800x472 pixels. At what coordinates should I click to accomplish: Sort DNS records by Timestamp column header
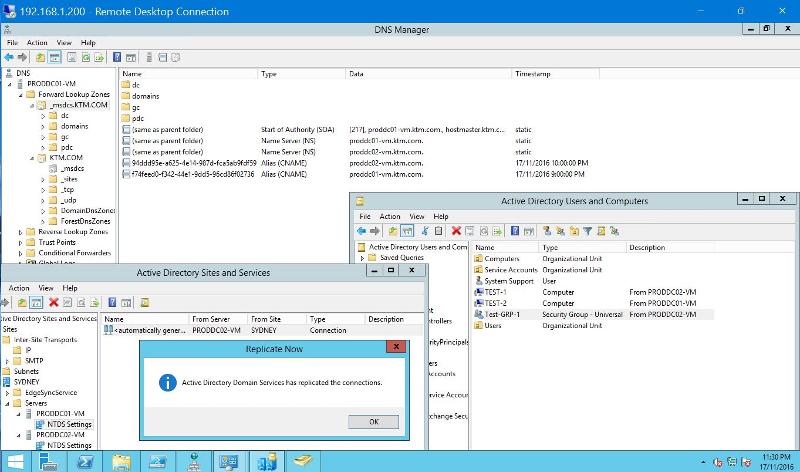tap(555, 74)
